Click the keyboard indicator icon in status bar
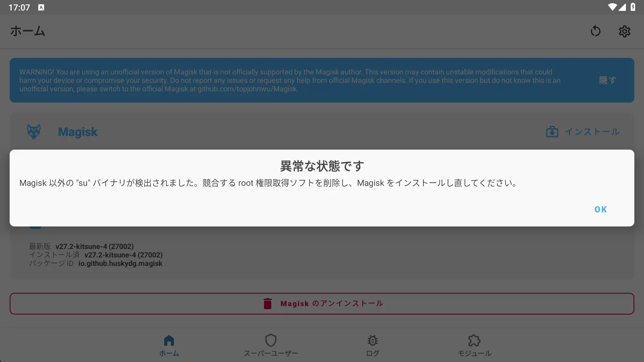This screenshot has width=644, height=362. click(41, 7)
